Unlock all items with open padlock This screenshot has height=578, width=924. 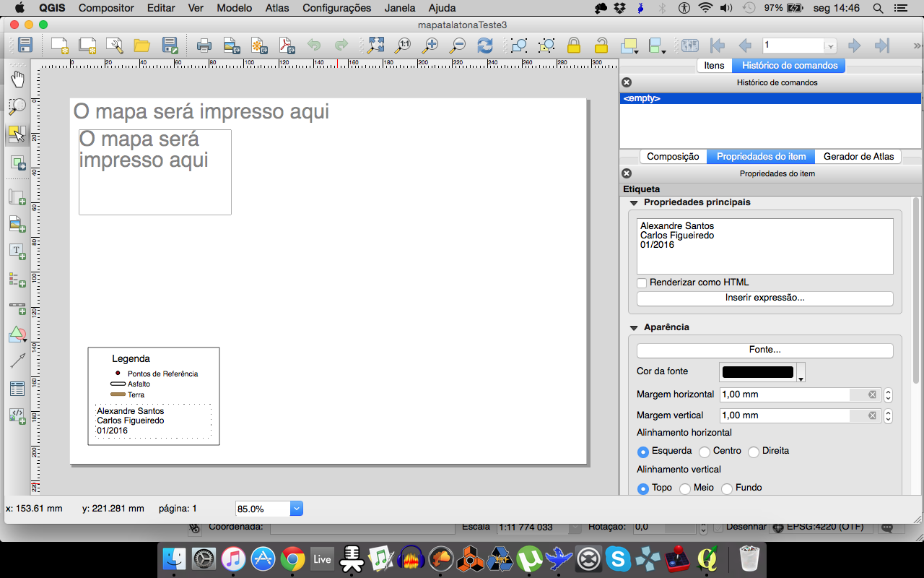point(601,46)
